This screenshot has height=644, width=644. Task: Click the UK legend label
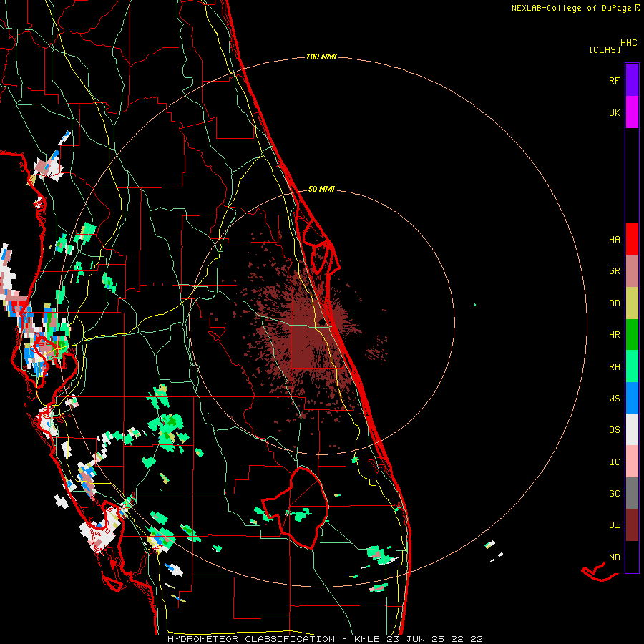[614, 112]
